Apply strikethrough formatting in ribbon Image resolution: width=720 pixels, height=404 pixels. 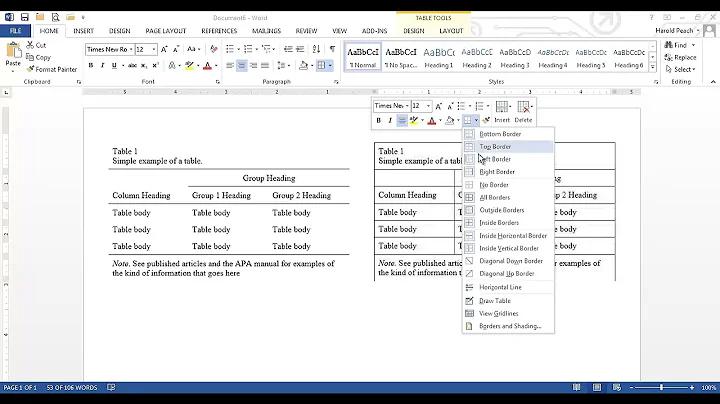point(132,66)
